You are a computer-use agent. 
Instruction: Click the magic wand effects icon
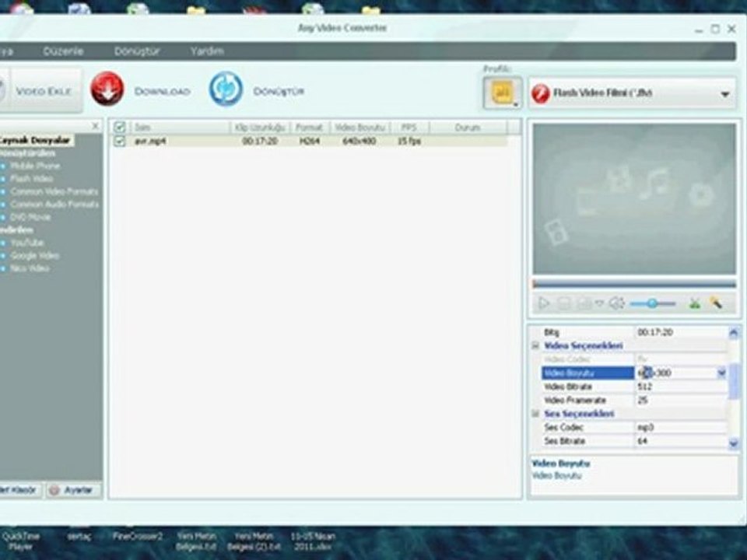[716, 303]
